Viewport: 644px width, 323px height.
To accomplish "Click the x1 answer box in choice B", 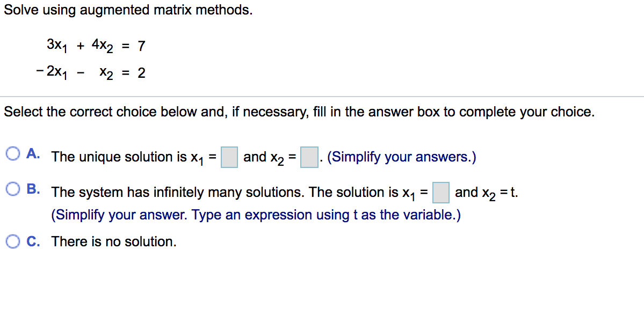I will coord(440,192).
